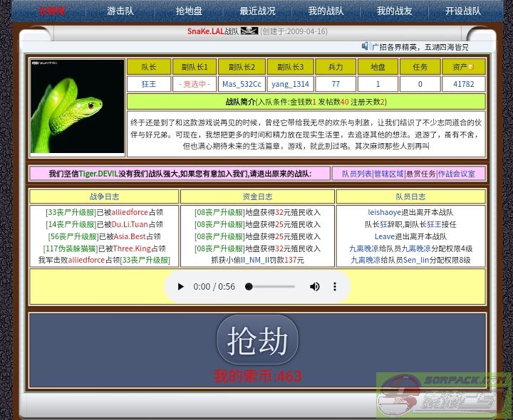Go to 抢地盘 tab
513x420 pixels.
pyautogui.click(x=189, y=11)
